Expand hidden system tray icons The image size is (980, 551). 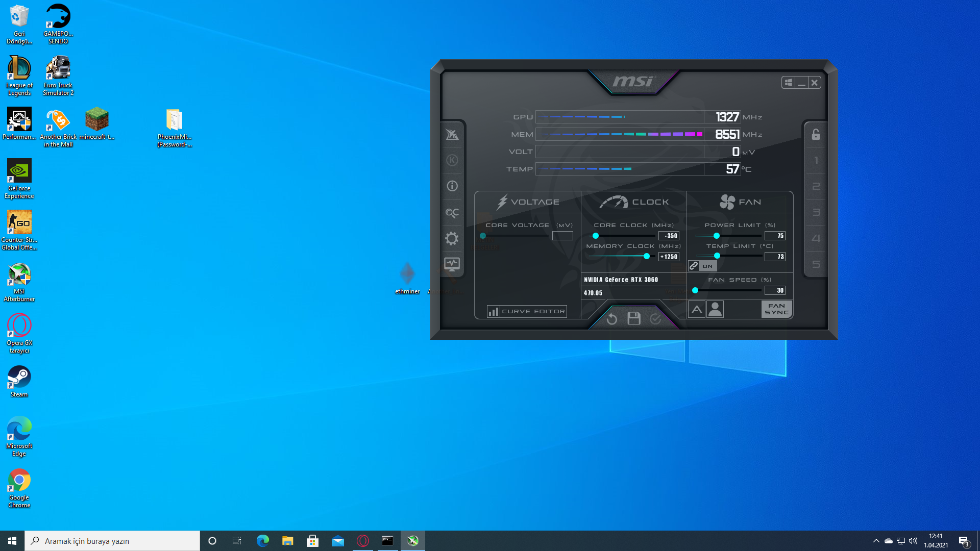click(876, 541)
